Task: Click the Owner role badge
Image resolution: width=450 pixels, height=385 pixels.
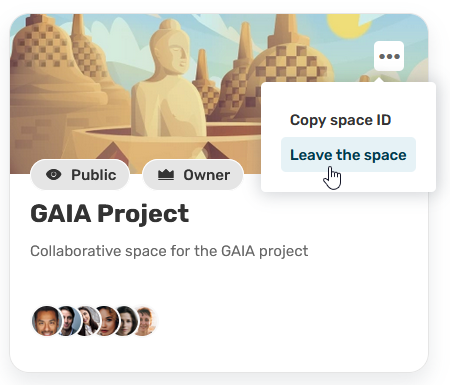Action: [x=193, y=175]
